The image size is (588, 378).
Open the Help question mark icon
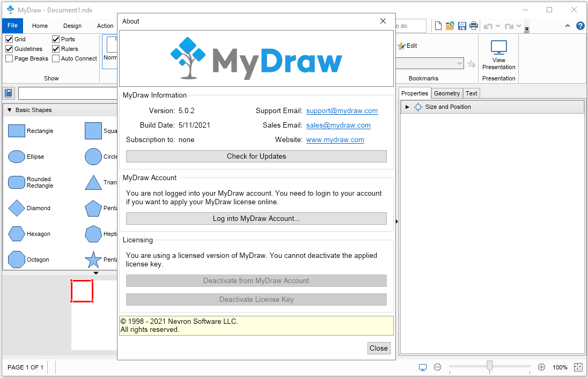click(580, 26)
